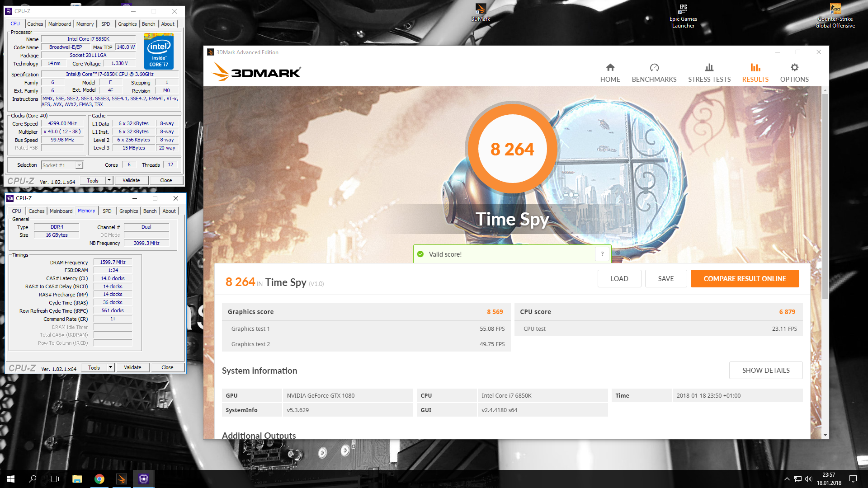Open the Windows Start menu
The height and width of the screenshot is (488, 868).
11,479
